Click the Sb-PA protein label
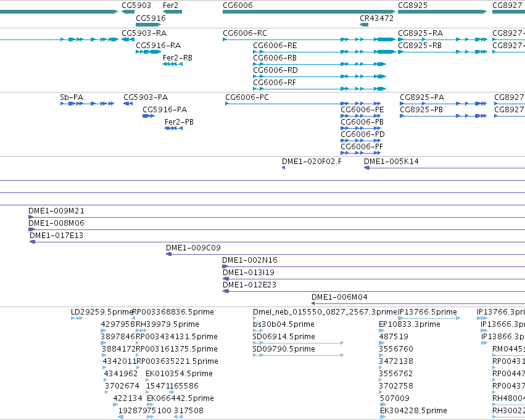The height and width of the screenshot is (420, 525). pyautogui.click(x=72, y=97)
